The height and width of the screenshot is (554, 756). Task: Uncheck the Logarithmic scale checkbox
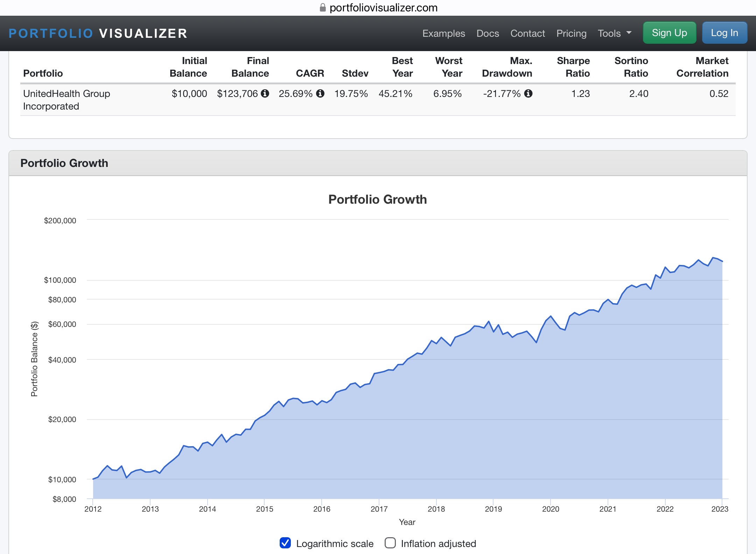pos(285,543)
